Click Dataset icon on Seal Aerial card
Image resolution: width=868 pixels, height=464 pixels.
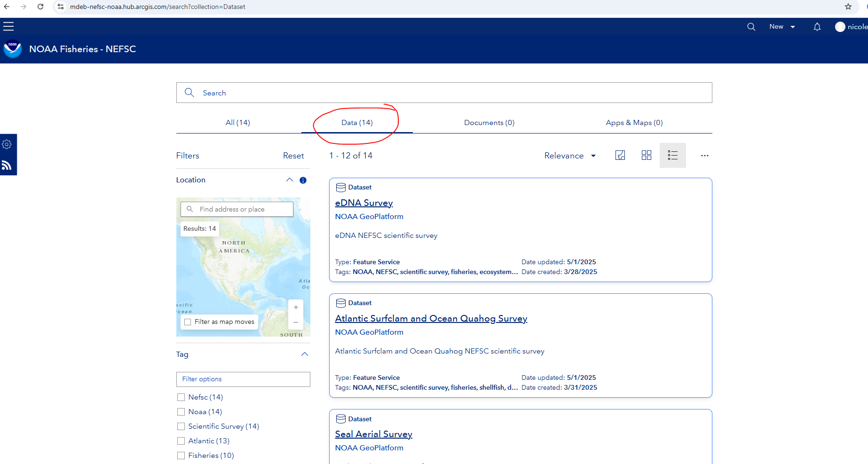tap(341, 419)
